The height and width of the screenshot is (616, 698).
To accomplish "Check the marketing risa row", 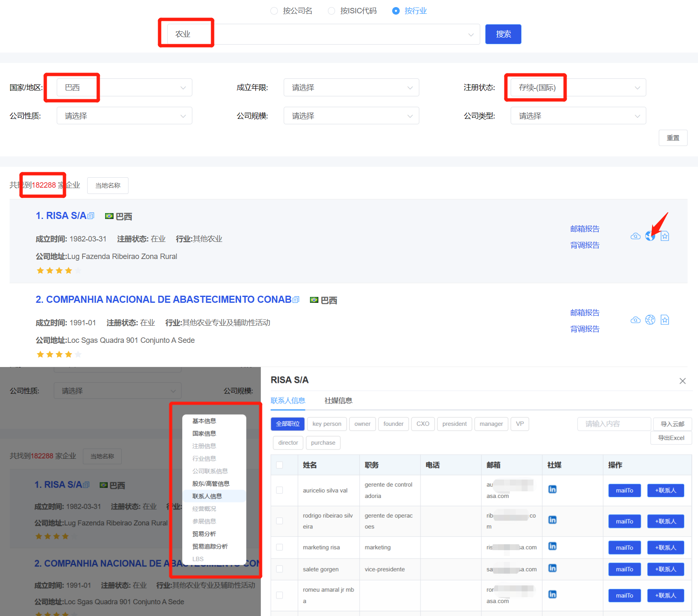I will coord(280,547).
